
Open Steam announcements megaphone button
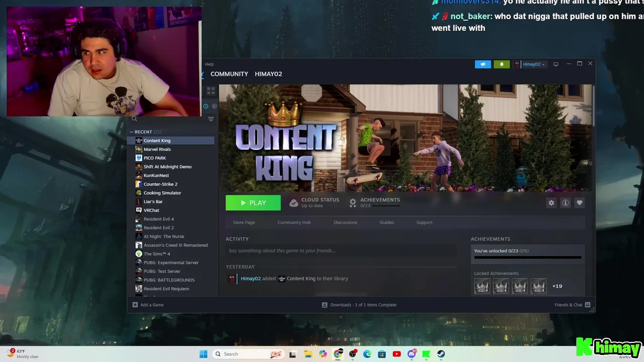pyautogui.click(x=482, y=64)
